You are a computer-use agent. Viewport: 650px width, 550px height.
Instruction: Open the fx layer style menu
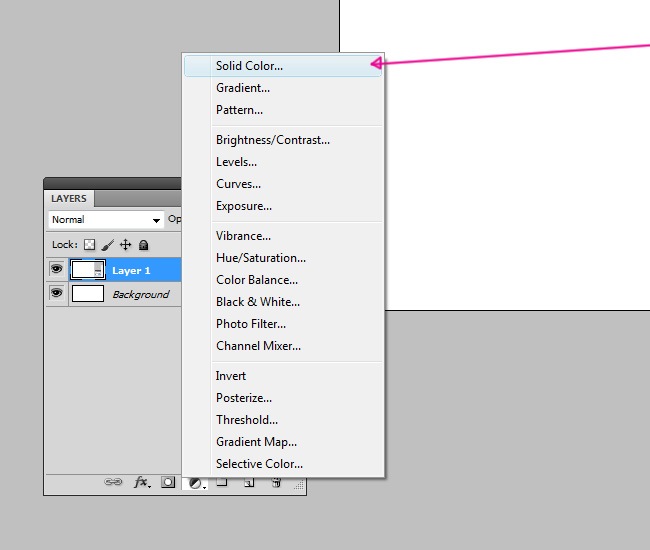coord(142,482)
